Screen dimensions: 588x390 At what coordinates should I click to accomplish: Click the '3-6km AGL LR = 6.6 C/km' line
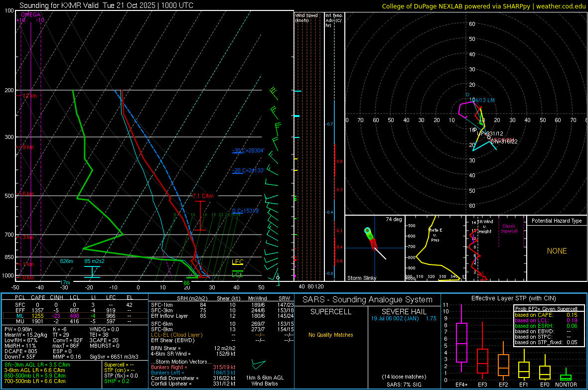[34, 370]
